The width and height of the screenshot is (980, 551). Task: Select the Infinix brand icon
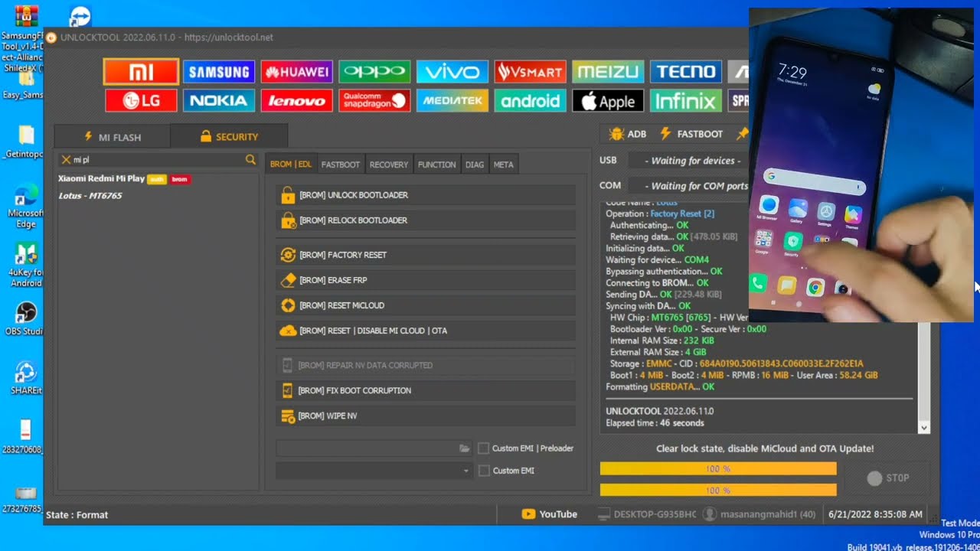(686, 101)
